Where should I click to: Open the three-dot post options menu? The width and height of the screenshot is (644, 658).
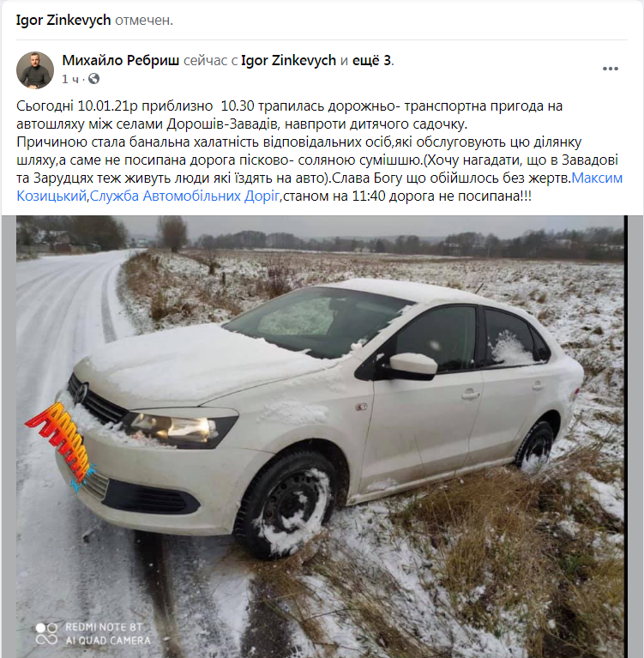[x=610, y=69]
